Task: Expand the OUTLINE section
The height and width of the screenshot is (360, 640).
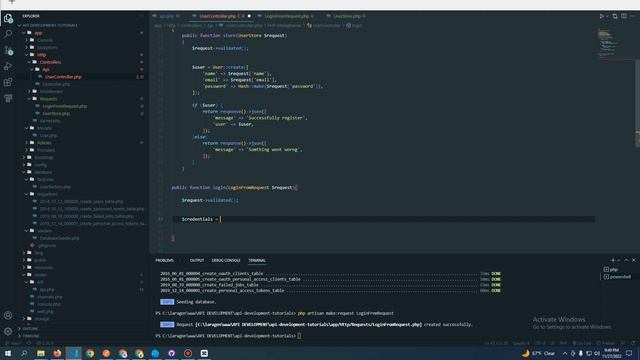Action: click(31, 329)
